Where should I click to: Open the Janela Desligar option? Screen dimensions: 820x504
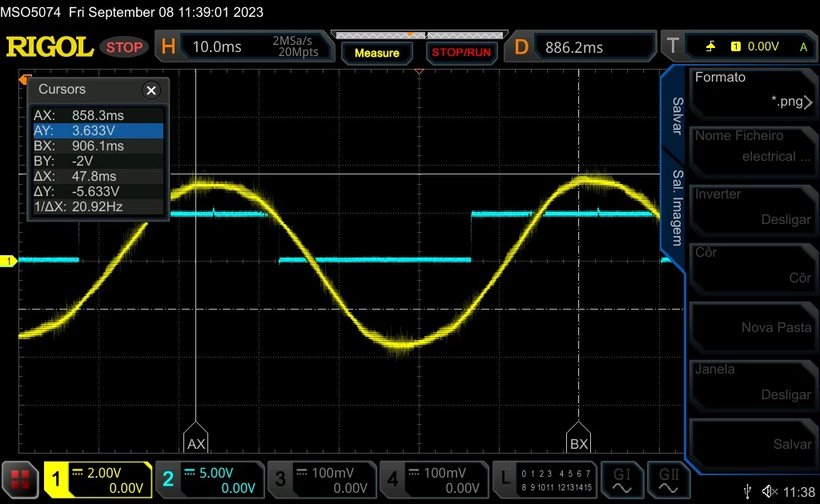click(753, 382)
